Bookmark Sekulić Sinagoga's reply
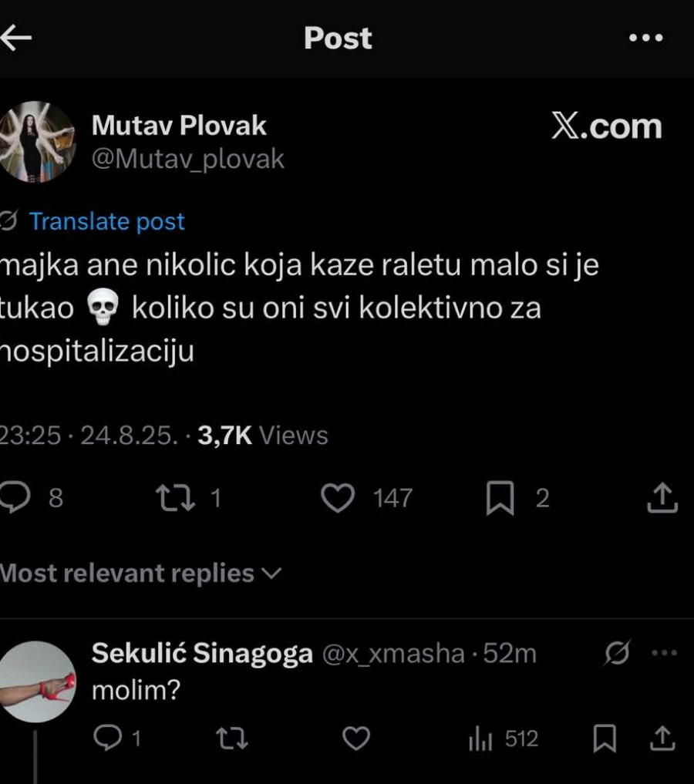Viewport: 694px width, 784px height. coord(605,739)
